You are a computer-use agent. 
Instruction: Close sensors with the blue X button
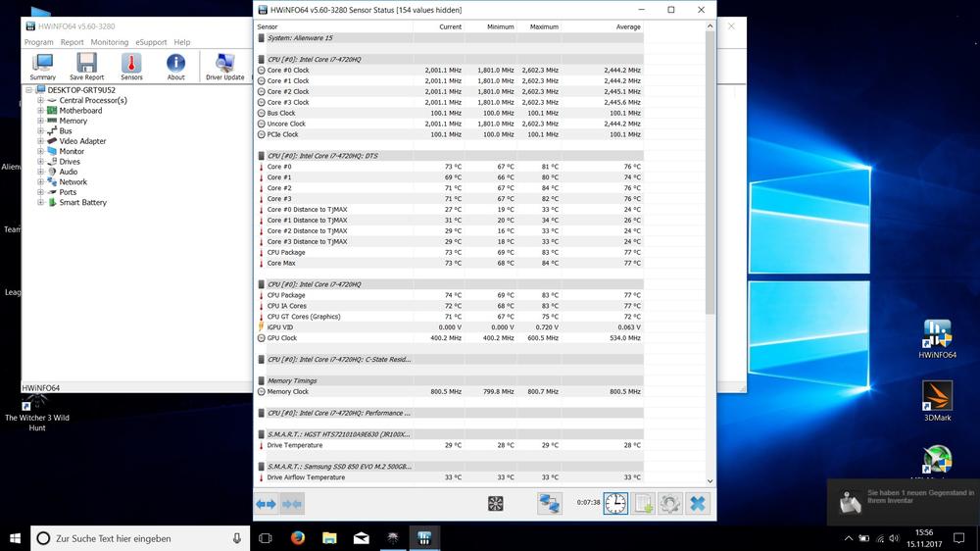click(x=698, y=504)
